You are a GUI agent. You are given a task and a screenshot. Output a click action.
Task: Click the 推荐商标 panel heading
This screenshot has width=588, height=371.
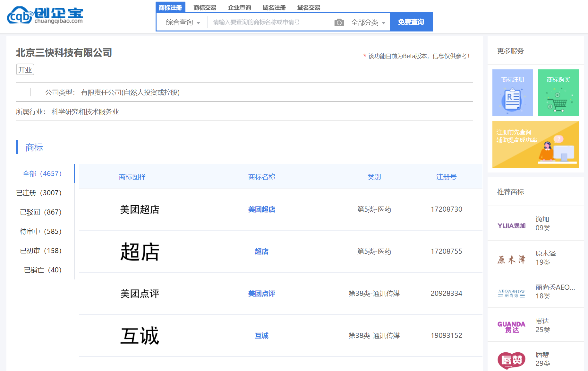[510, 192]
